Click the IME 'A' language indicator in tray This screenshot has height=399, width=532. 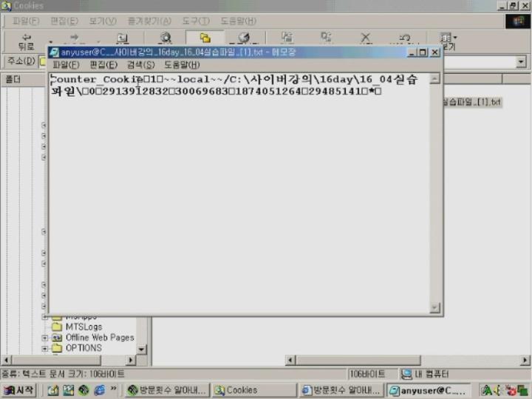[x=486, y=391]
